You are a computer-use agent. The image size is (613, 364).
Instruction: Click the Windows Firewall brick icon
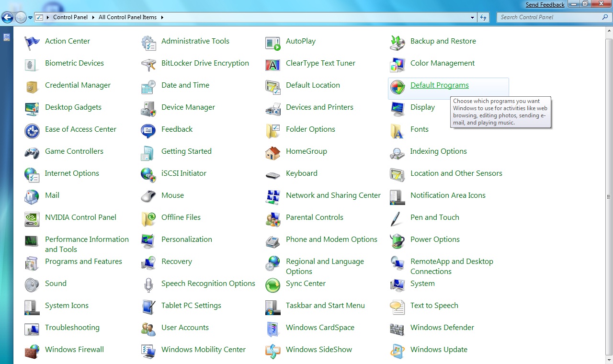coord(32,352)
